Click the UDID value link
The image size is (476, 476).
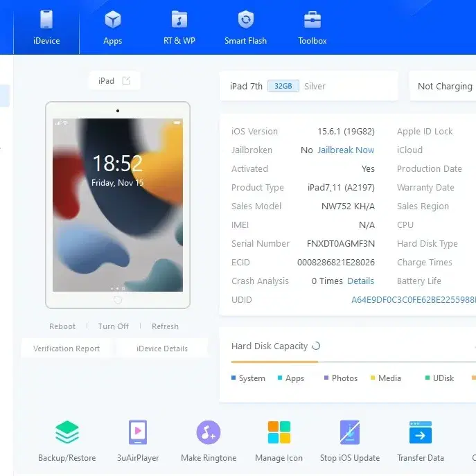pos(414,300)
